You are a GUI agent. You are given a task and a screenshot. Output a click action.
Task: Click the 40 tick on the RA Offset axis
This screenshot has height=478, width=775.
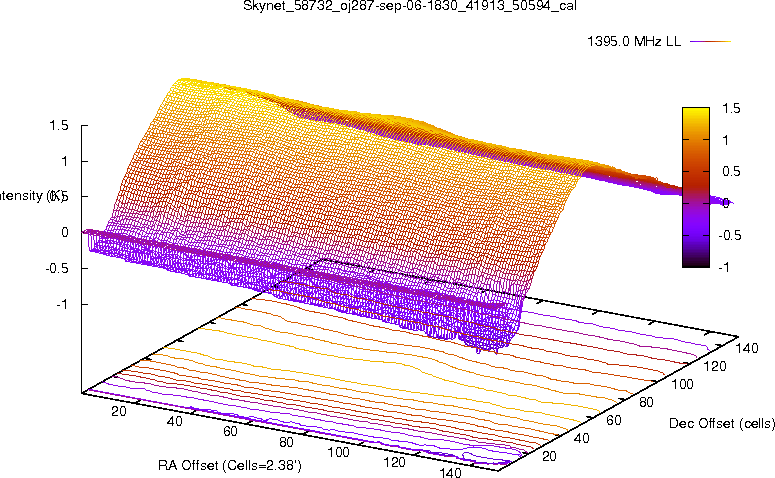174,421
